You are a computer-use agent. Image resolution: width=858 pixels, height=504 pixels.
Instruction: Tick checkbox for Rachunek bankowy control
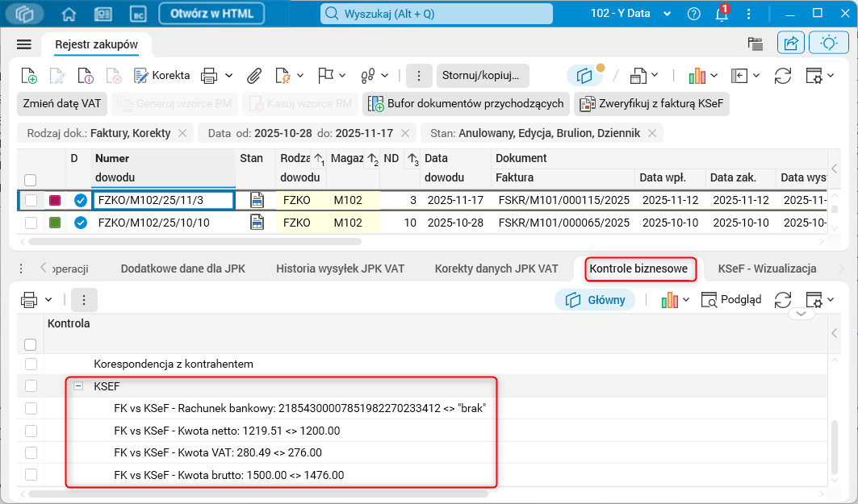[31, 408]
